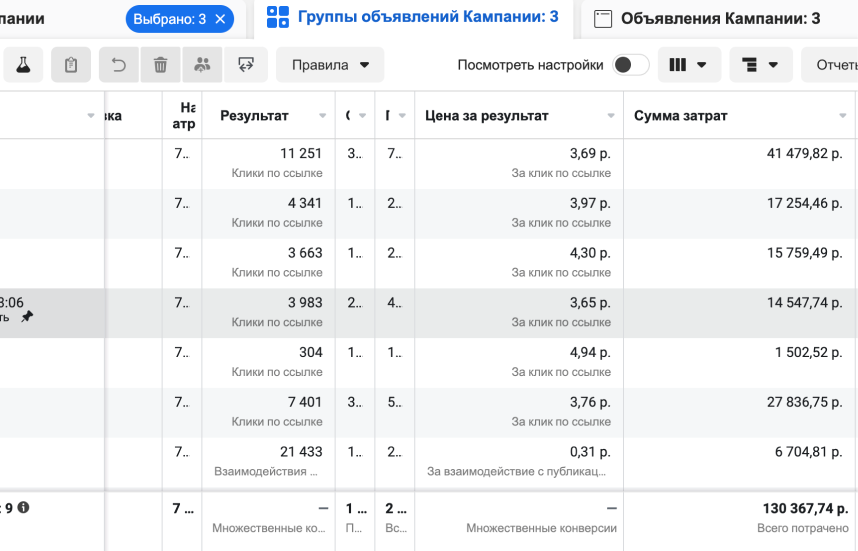Click the A/B test flask icon
The height and width of the screenshot is (551, 858).
click(x=22, y=65)
